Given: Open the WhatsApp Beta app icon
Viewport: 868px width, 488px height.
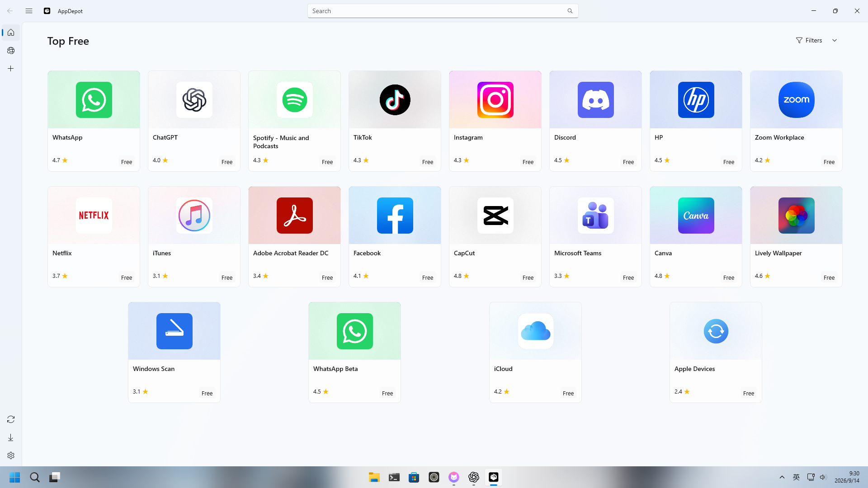Looking at the screenshot, I should click(x=355, y=331).
